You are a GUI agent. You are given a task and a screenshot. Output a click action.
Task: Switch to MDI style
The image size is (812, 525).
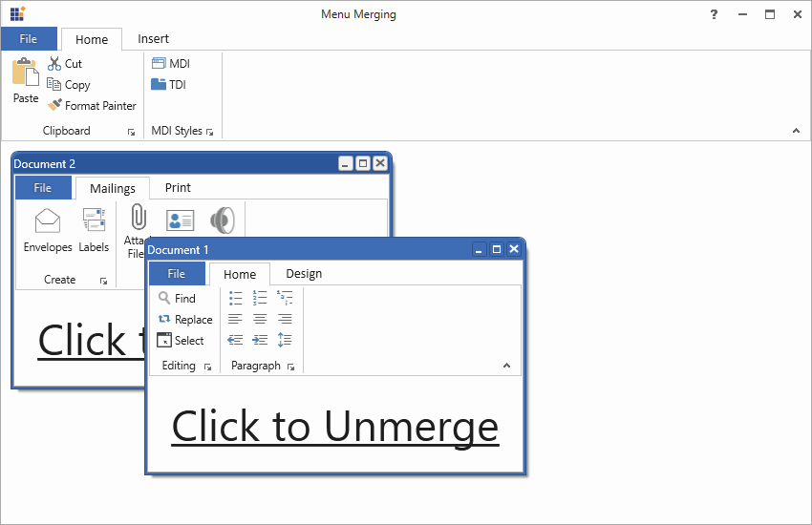click(170, 64)
